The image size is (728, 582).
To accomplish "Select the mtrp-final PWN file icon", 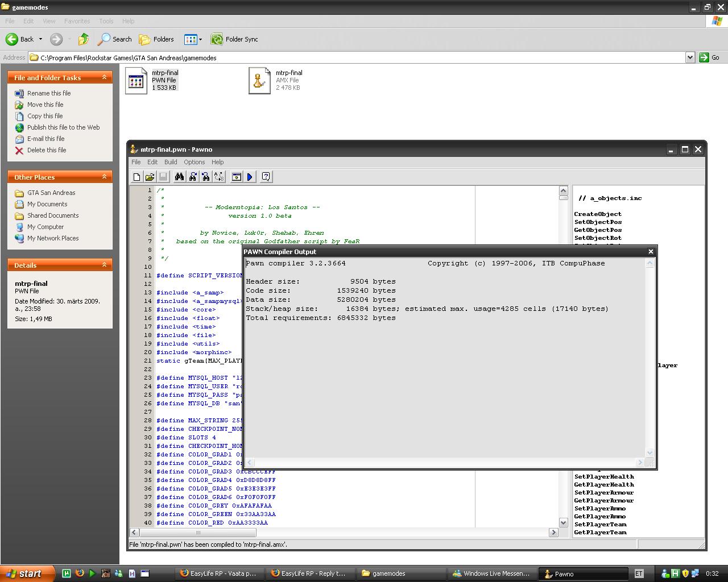I will click(x=136, y=81).
